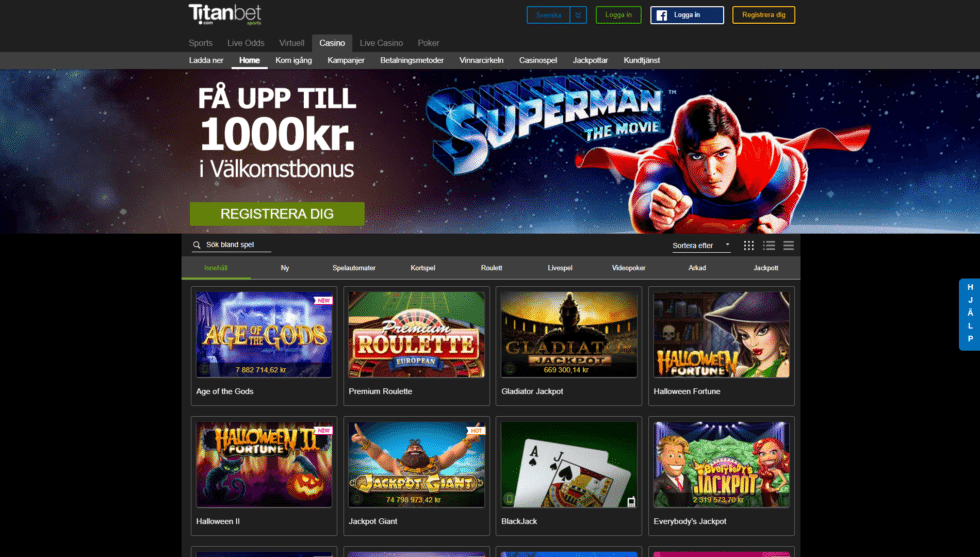
Task: Select the Livespel category tab
Action: click(x=560, y=268)
